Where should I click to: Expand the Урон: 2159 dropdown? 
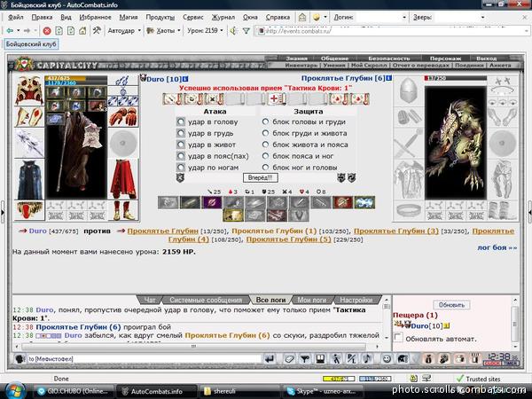click(x=222, y=30)
